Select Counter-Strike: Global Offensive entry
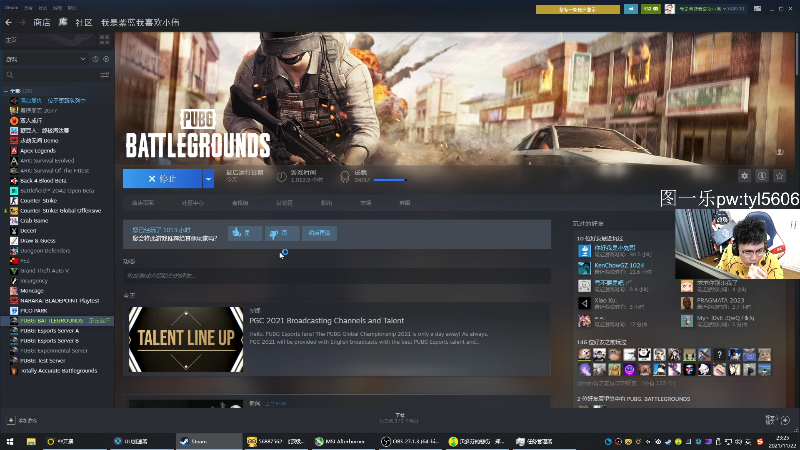 click(60, 211)
